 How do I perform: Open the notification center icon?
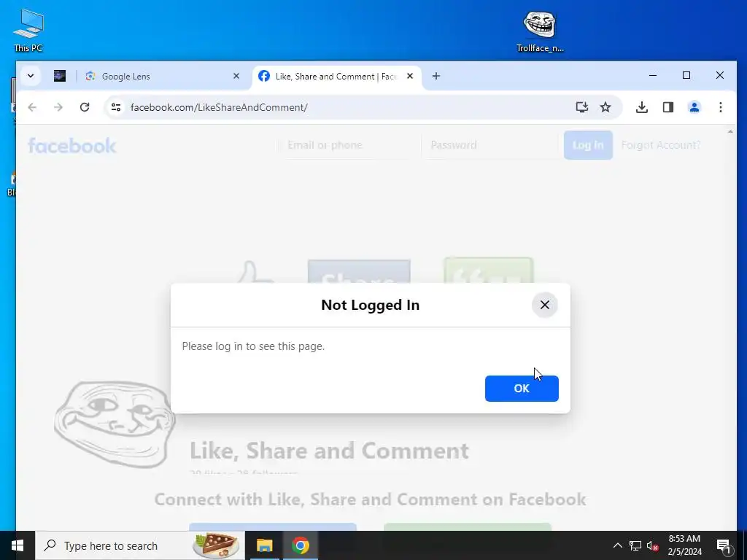tap(724, 545)
